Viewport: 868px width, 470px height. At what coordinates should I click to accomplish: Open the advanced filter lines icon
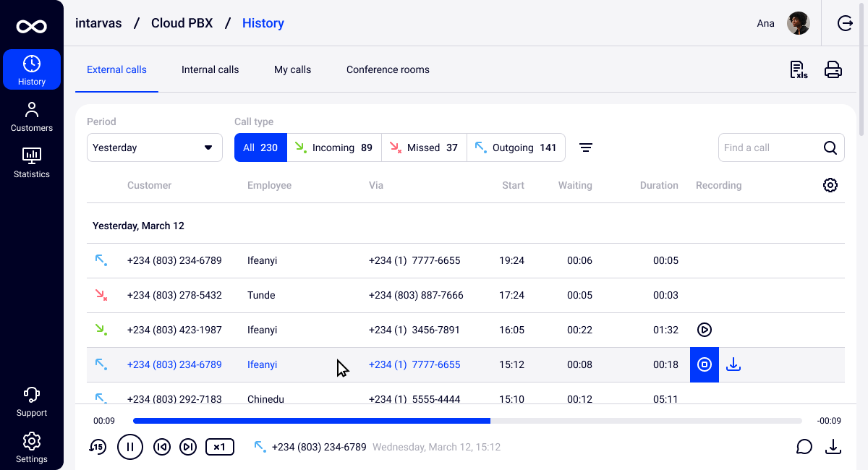click(586, 148)
